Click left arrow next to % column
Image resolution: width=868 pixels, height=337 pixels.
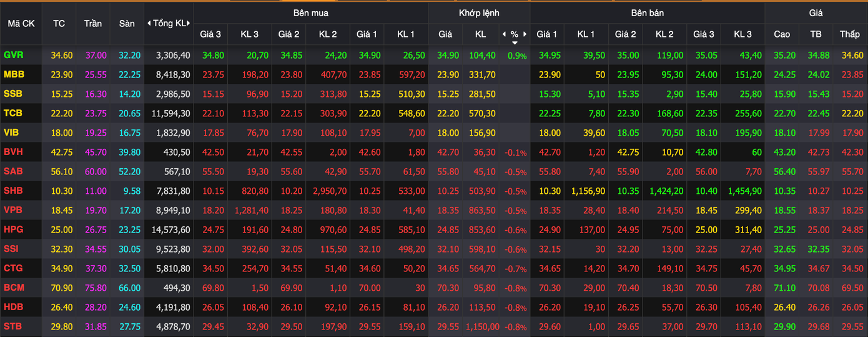[x=504, y=34]
